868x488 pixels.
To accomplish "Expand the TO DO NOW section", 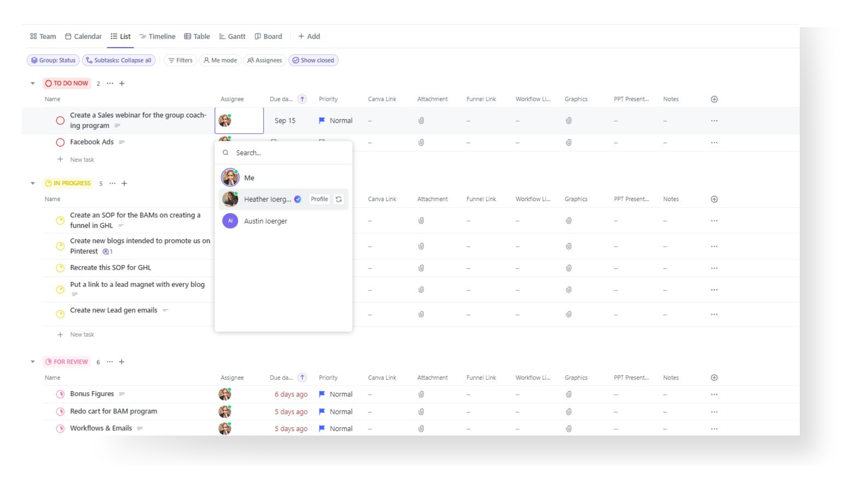I will click(33, 83).
